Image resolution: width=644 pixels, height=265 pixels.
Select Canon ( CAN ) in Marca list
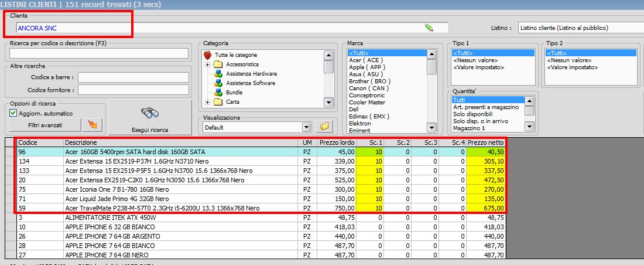[369, 88]
